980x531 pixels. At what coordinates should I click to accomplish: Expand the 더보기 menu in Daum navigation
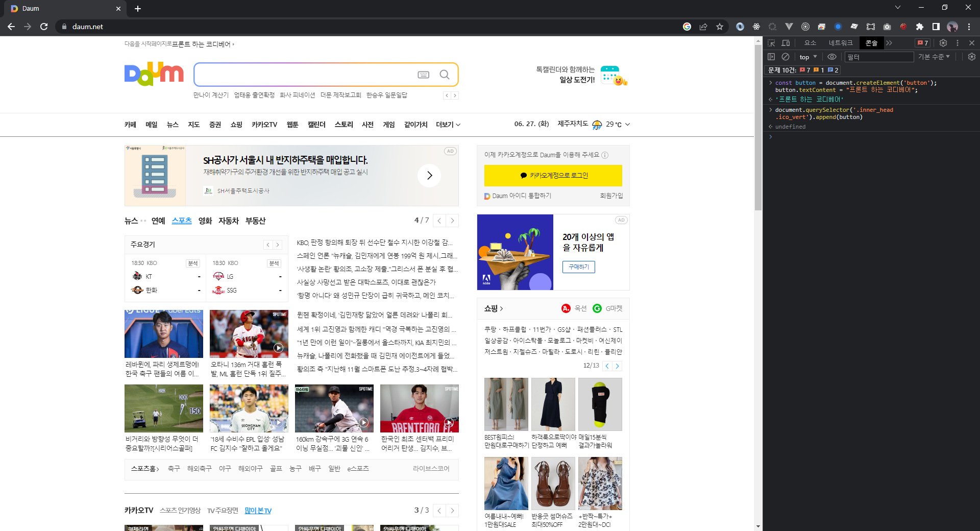coord(448,125)
